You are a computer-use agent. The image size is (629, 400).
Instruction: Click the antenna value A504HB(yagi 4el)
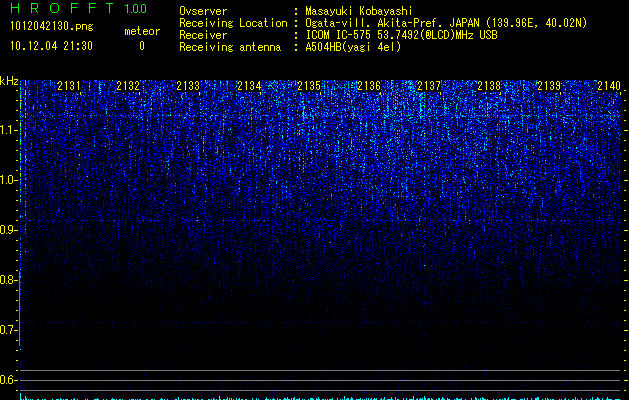tap(353, 47)
